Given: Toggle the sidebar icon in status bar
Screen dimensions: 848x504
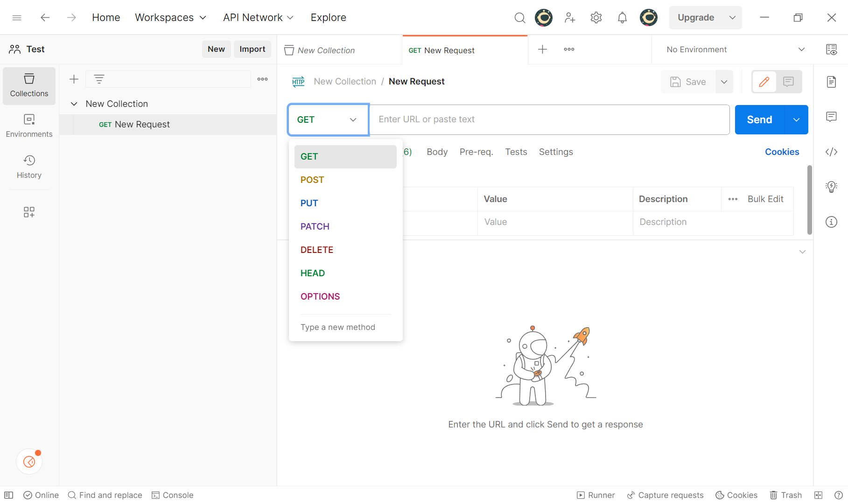Looking at the screenshot, I should click(x=8, y=495).
